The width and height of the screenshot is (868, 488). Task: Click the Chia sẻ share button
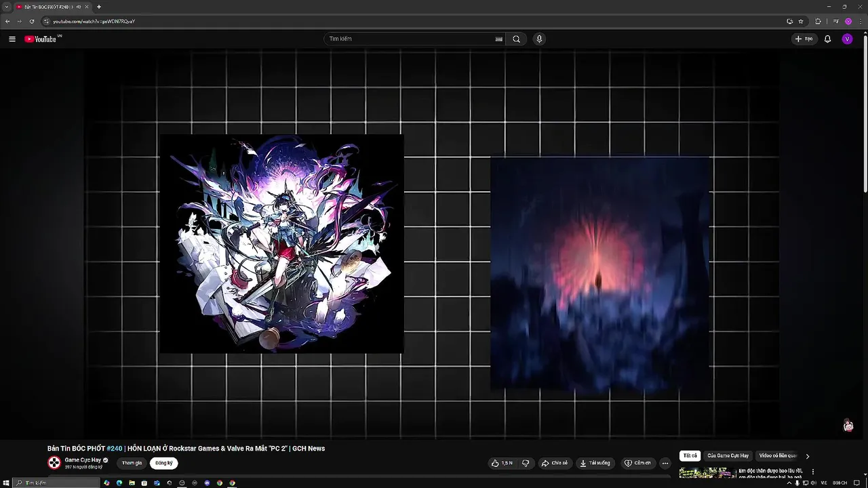(554, 463)
